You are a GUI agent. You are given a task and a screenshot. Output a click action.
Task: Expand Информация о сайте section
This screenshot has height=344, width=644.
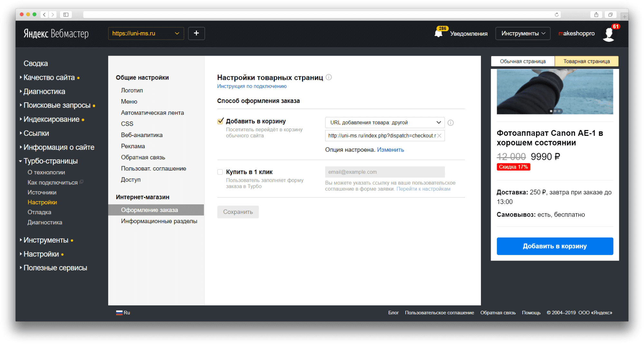click(x=59, y=147)
